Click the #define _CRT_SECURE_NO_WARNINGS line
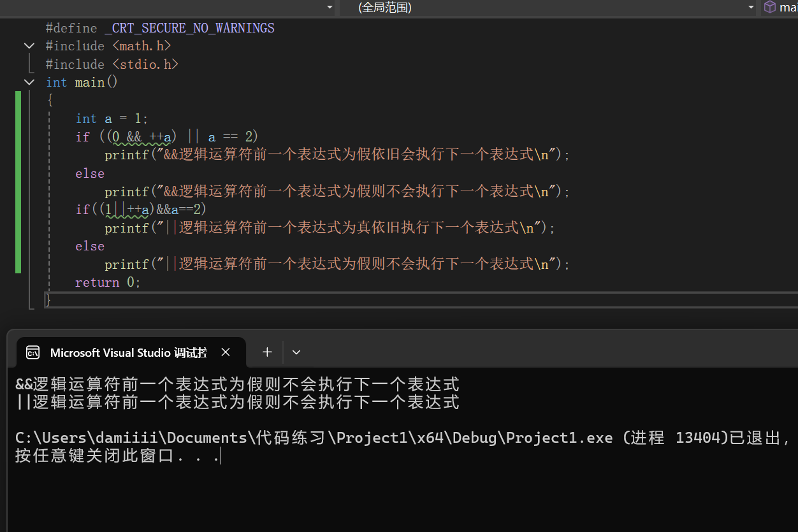Screen dimensions: 798x532 [x=160, y=28]
